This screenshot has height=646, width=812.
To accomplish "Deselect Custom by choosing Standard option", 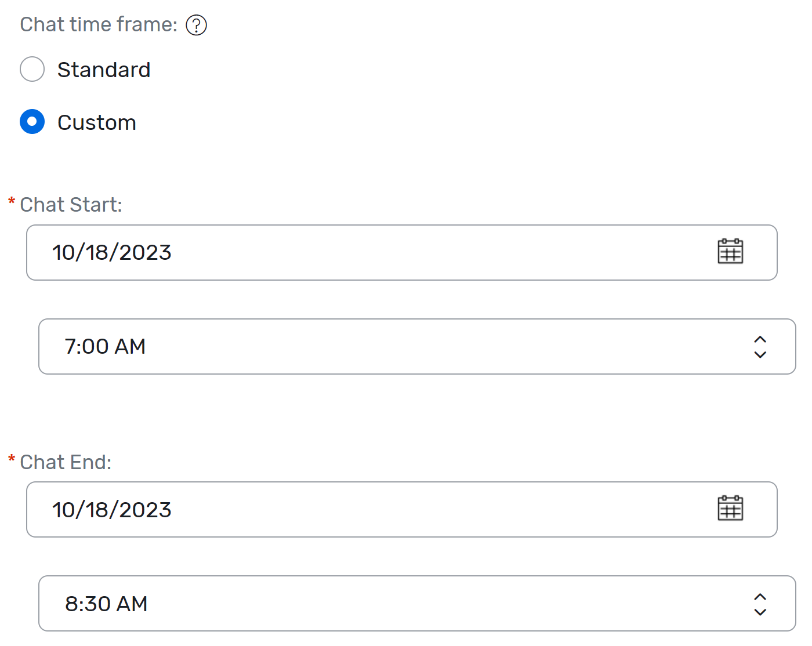I will (32, 69).
